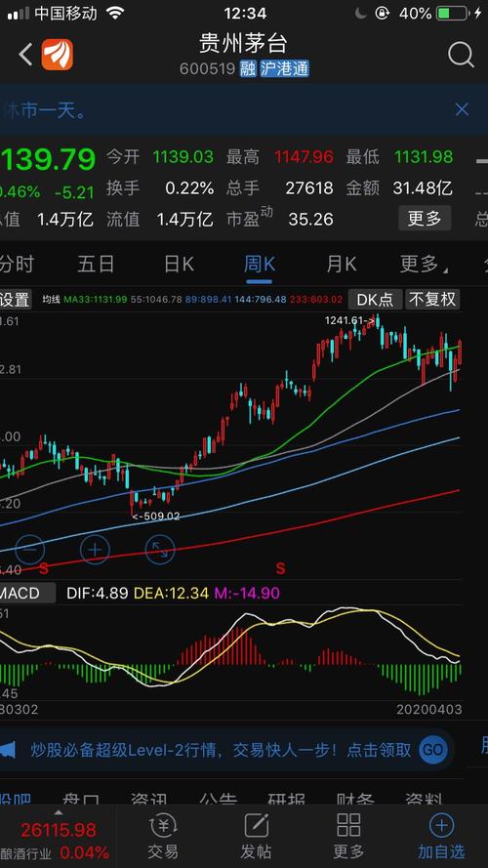Zoom out chart with minus icon

tap(29, 549)
